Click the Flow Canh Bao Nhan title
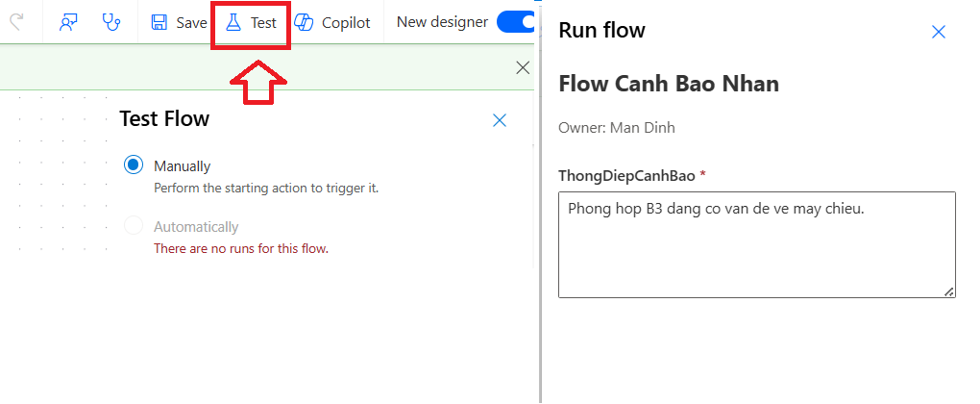This screenshot has width=980, height=404. tap(669, 84)
